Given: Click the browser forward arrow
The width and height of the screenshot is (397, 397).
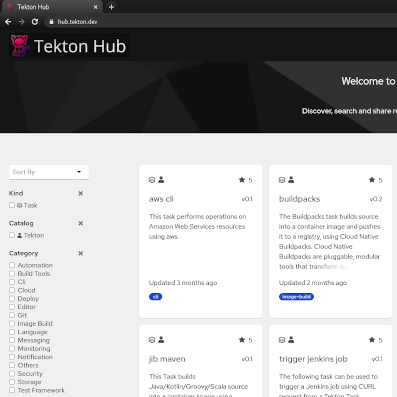Looking at the screenshot, I should pos(21,22).
